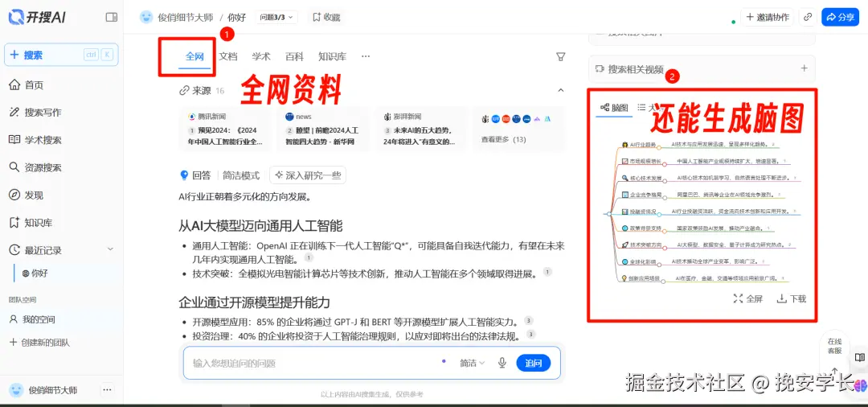Select the 脑图 mind map tab
The image size is (868, 407).
[615, 108]
